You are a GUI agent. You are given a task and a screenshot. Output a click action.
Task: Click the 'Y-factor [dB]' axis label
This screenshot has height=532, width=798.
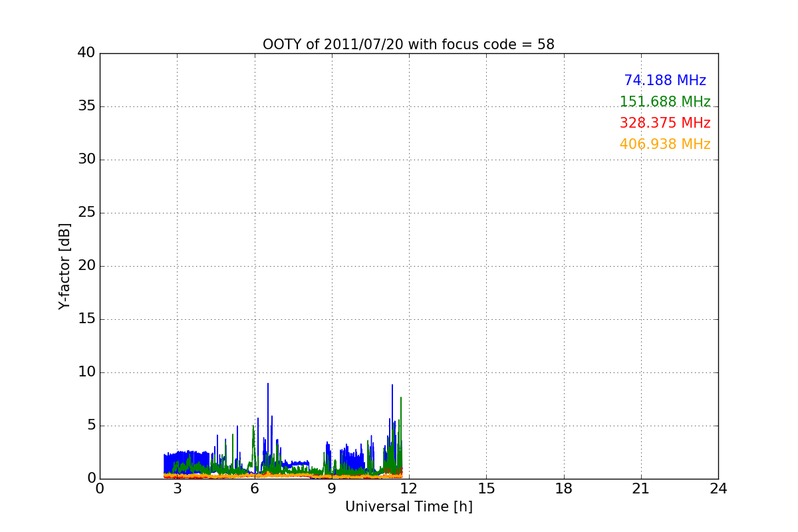pos(65,266)
